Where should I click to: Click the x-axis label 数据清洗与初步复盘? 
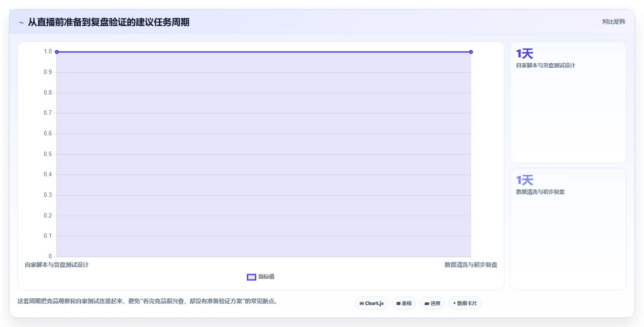tap(471, 265)
